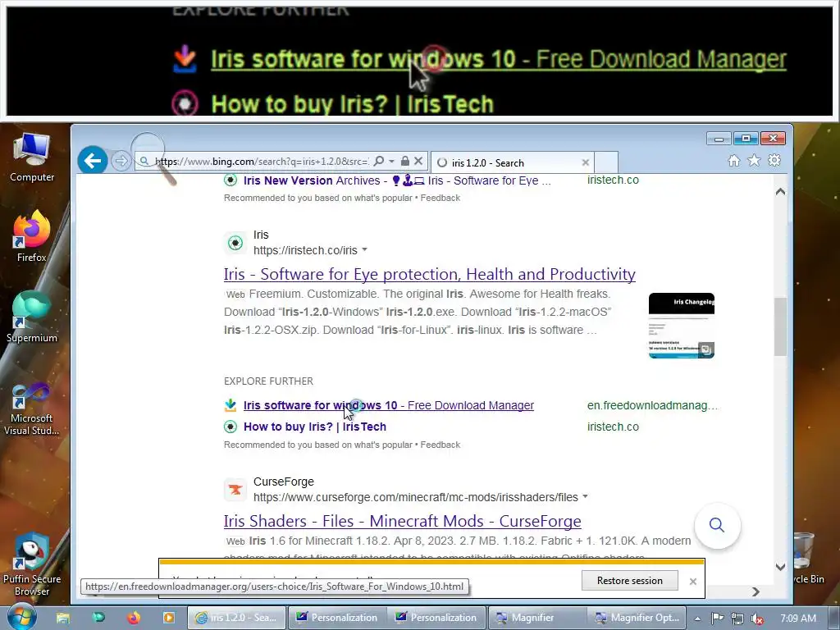Select the Recycle Bin desktop icon
This screenshot has height=630, width=840.
click(806, 558)
